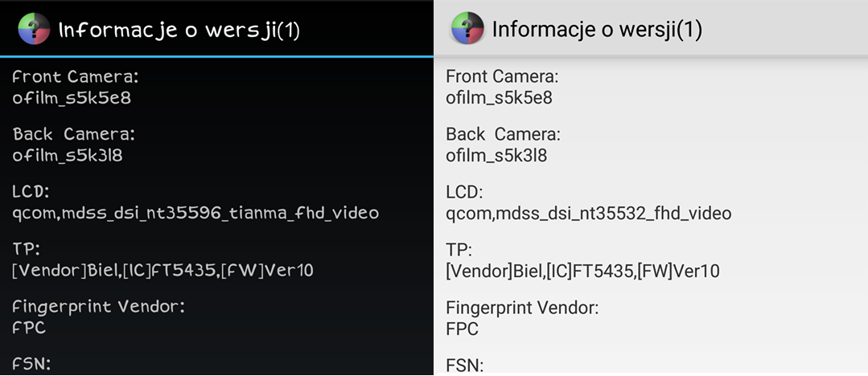
Task: Click the ofilm_s5k3l8 value in the light panel
Action: point(496,155)
